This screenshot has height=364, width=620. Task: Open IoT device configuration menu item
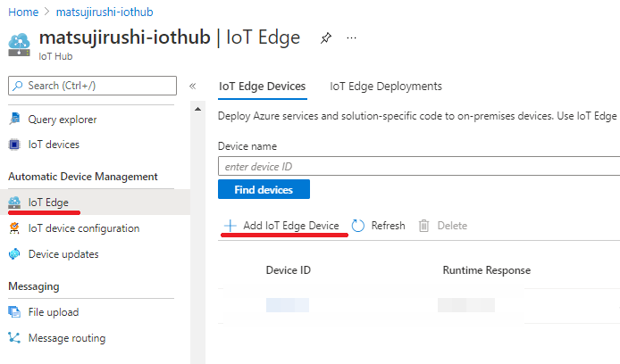84,228
